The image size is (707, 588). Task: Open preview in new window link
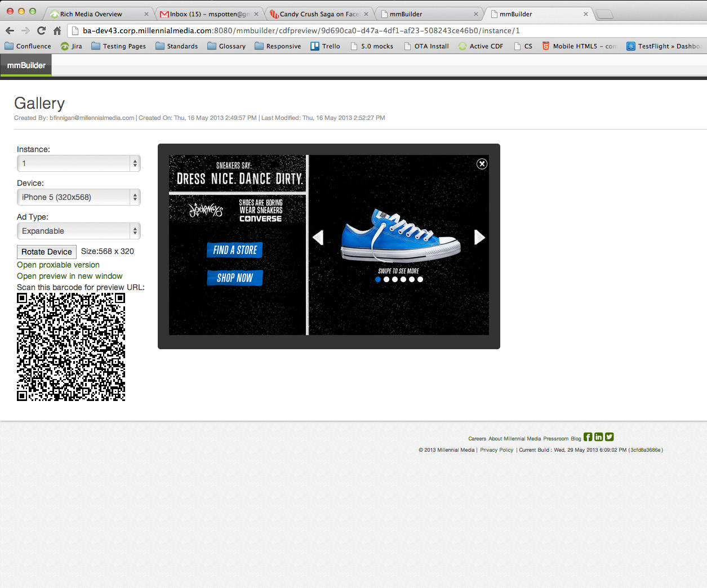tap(69, 276)
